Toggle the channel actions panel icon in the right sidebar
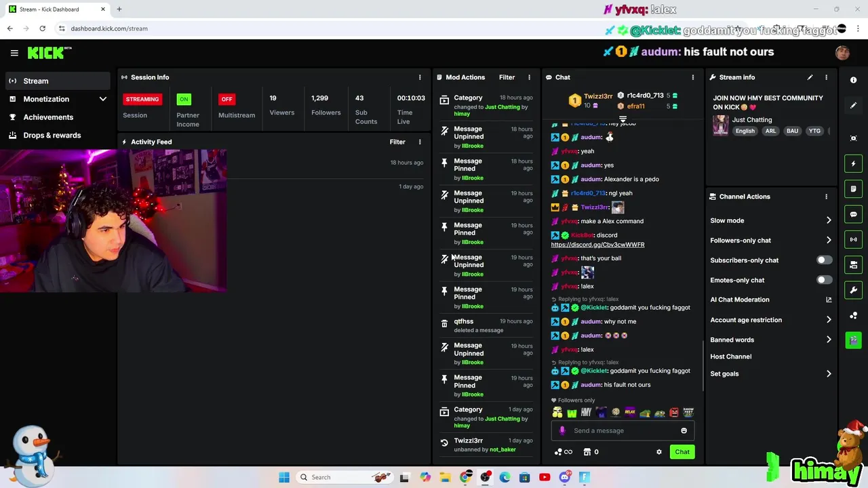The image size is (868, 488). [x=854, y=264]
